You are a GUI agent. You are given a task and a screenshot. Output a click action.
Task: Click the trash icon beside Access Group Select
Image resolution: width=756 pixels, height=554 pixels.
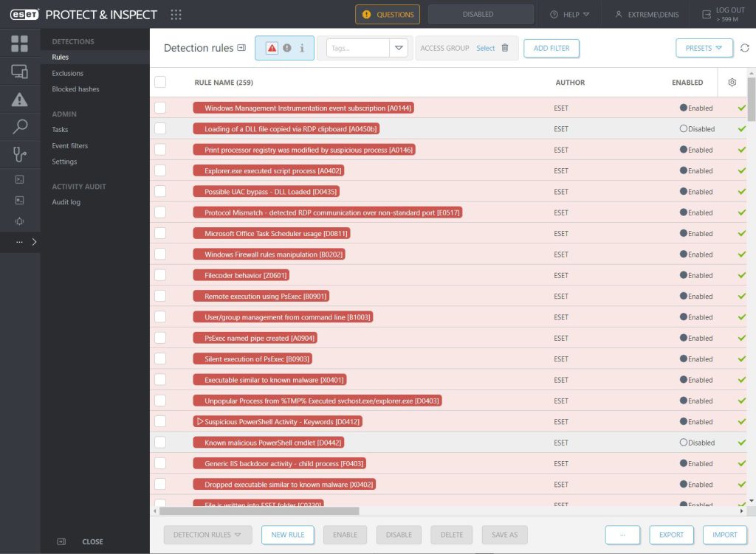(x=505, y=48)
